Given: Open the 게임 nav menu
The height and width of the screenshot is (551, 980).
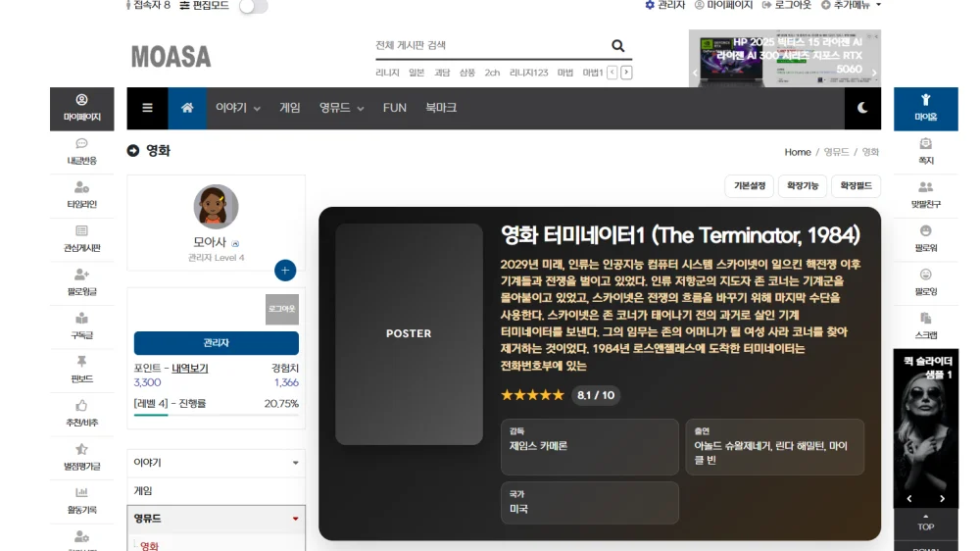Looking at the screenshot, I should coord(289,108).
